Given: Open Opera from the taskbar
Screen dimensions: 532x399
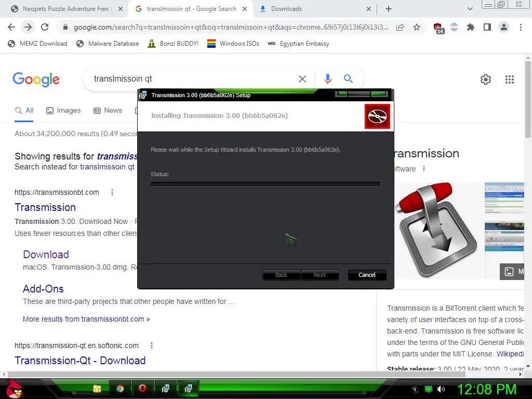Looking at the screenshot, I should tap(142, 389).
